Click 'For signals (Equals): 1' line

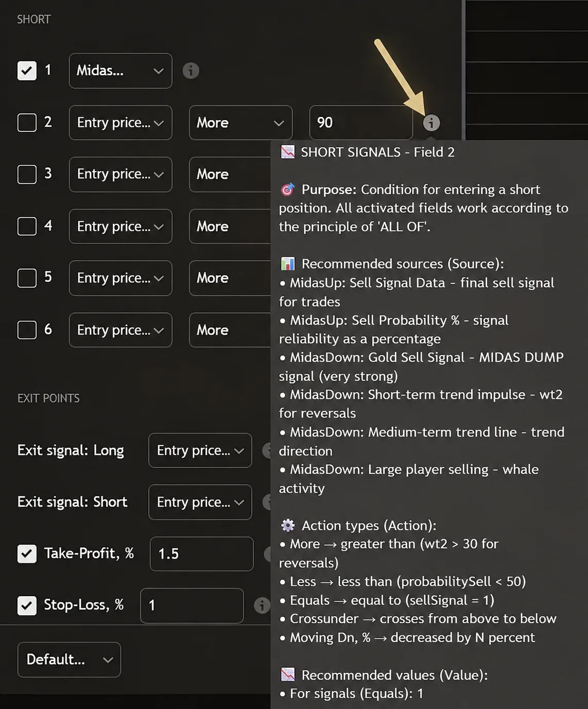click(x=351, y=693)
